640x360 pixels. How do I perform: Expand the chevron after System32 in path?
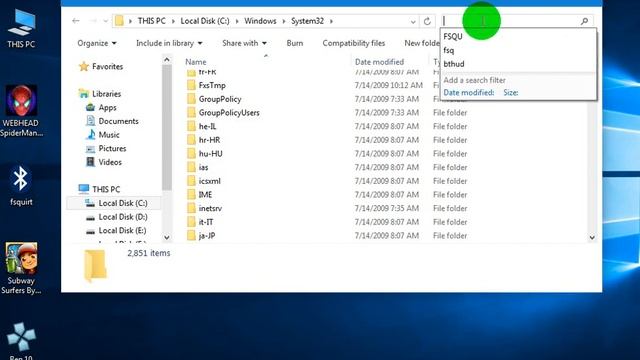point(331,21)
